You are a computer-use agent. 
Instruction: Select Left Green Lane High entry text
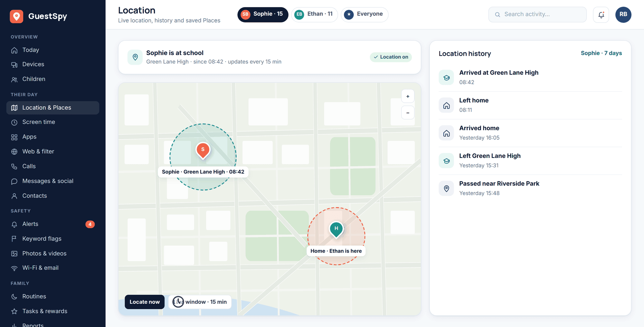coord(490,156)
